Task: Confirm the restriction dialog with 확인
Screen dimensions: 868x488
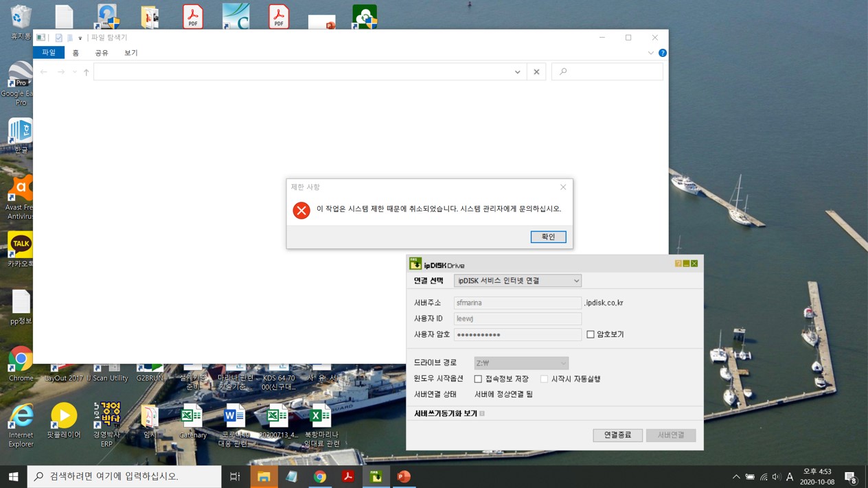Action: click(548, 237)
